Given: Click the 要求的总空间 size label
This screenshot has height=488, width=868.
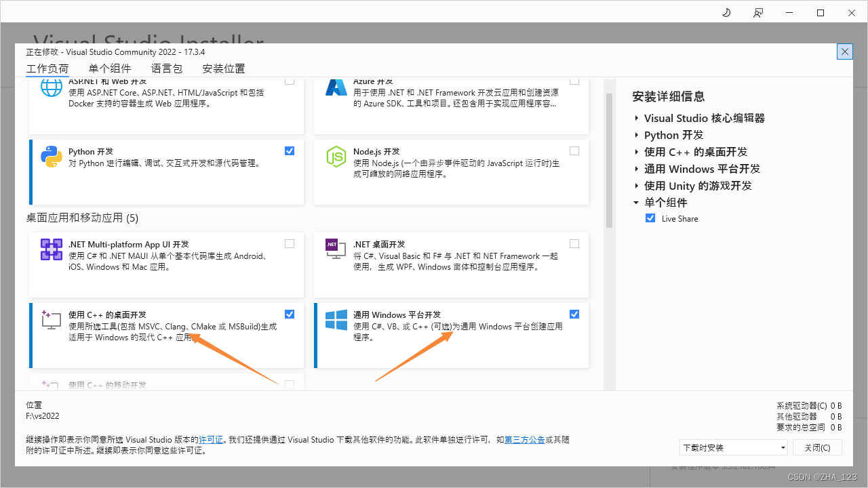Looking at the screenshot, I should click(801, 428).
